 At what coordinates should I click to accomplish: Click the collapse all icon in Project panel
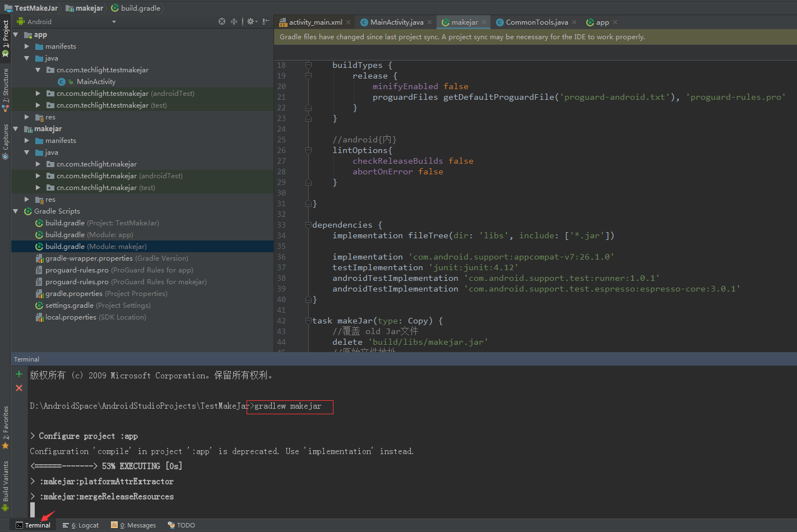pos(234,21)
